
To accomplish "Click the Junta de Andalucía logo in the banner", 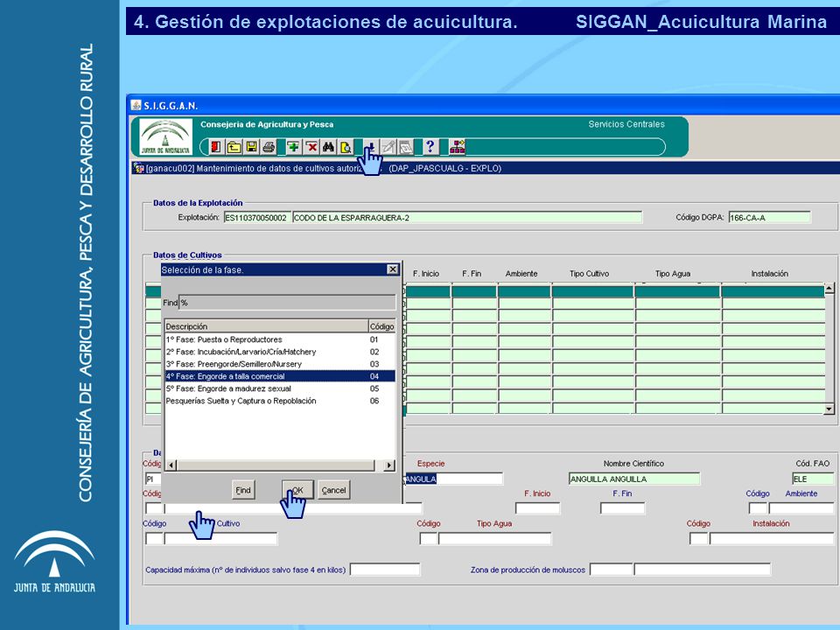I will (x=165, y=137).
